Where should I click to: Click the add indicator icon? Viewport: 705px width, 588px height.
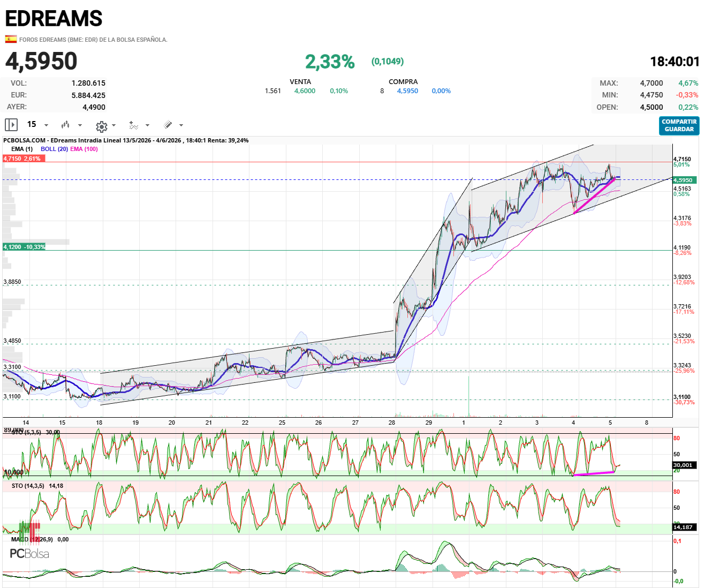tap(133, 125)
